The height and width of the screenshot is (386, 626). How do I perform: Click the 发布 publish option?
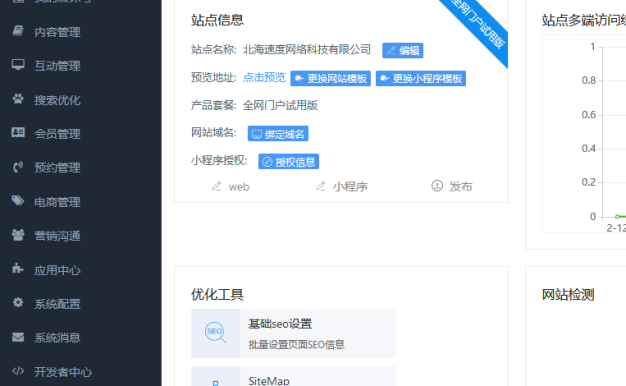coord(452,186)
